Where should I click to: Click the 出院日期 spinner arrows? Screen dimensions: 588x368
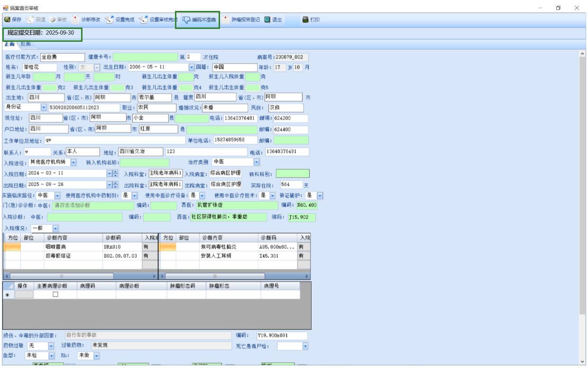click(115, 185)
